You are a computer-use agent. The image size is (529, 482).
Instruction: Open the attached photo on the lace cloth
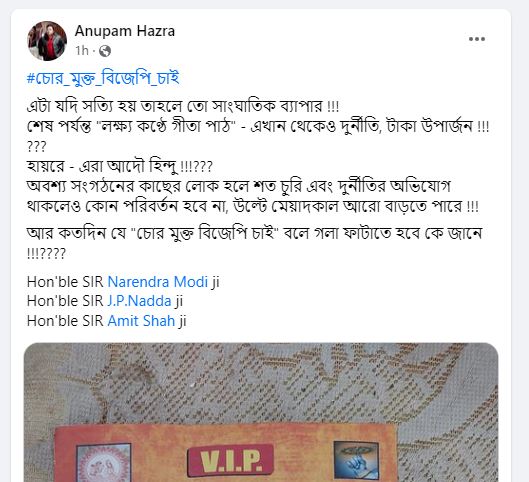click(261, 412)
